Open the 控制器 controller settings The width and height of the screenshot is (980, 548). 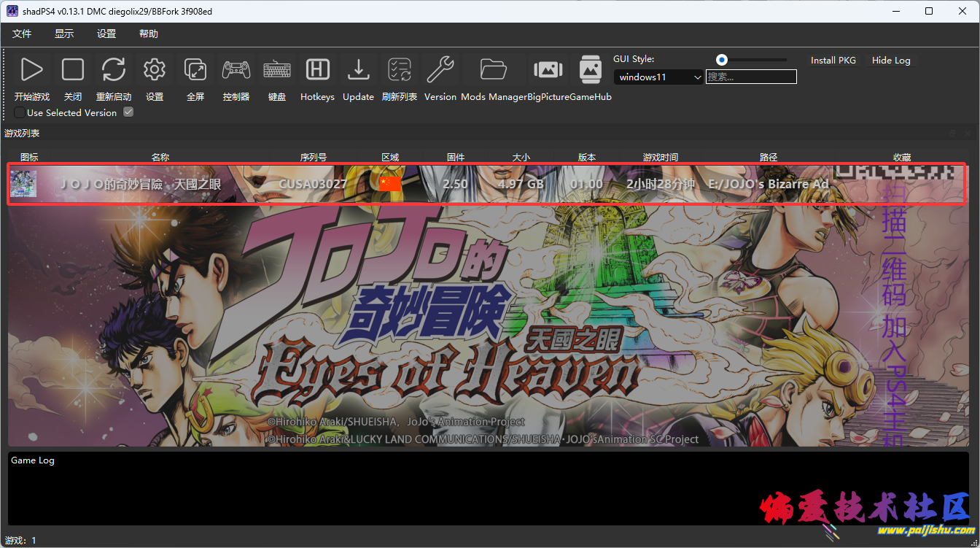pos(236,70)
